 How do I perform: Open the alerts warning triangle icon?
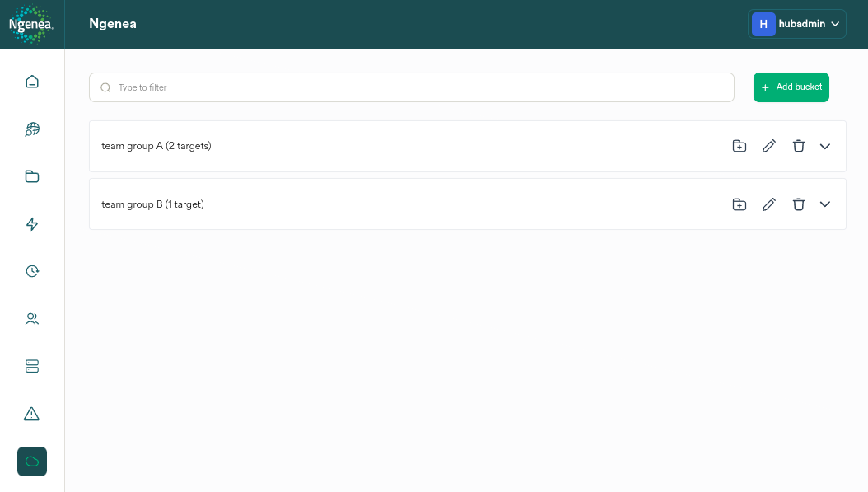click(x=31, y=413)
